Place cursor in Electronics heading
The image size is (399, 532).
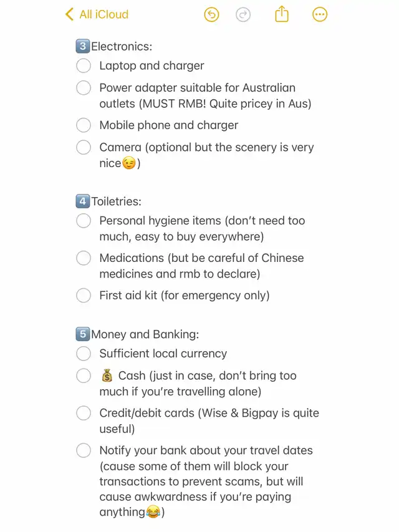tap(122, 46)
